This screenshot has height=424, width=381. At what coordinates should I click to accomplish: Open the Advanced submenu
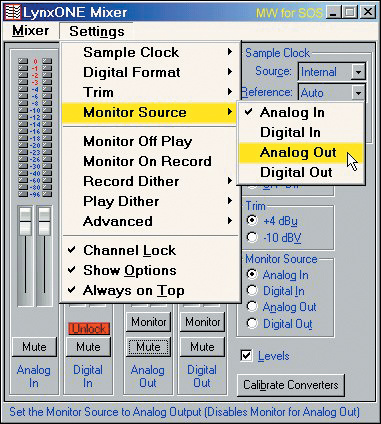click(151, 221)
